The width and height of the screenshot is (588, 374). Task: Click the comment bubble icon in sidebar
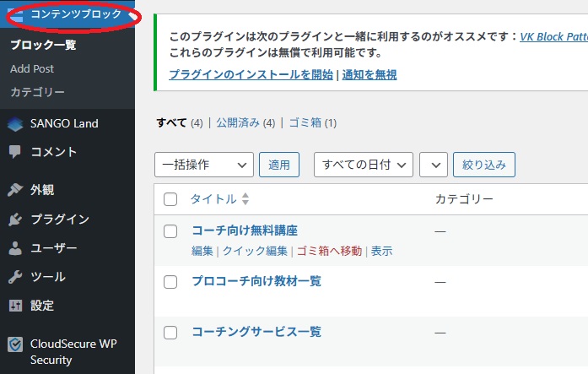click(15, 152)
